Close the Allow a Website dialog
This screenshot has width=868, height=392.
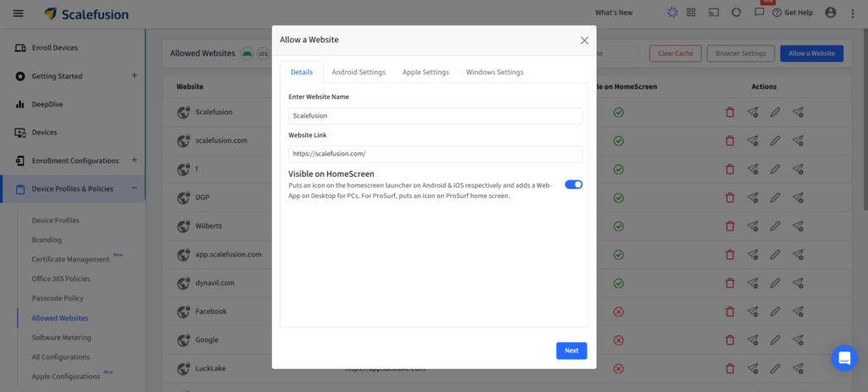tap(584, 41)
